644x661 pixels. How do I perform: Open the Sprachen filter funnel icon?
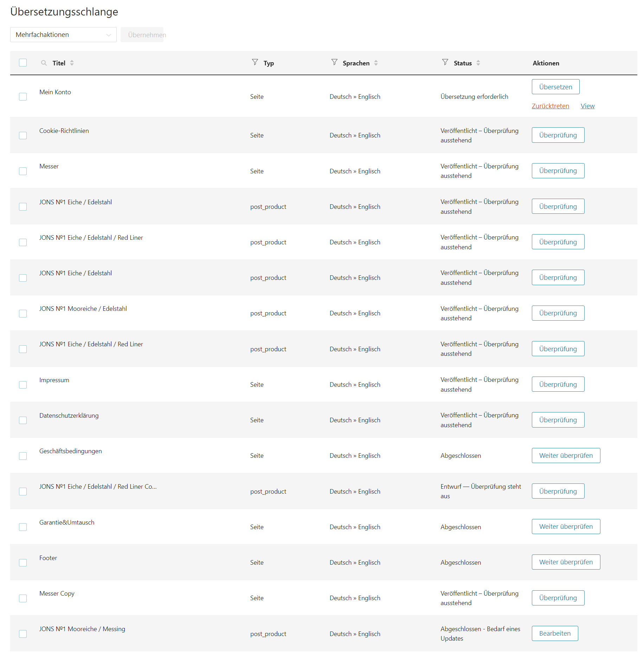pyautogui.click(x=334, y=62)
